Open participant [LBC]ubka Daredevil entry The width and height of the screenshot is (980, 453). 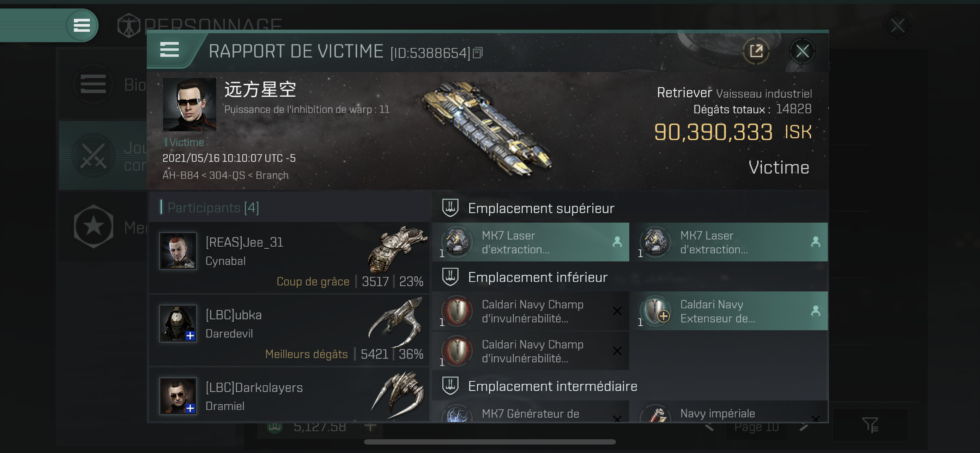[289, 331]
